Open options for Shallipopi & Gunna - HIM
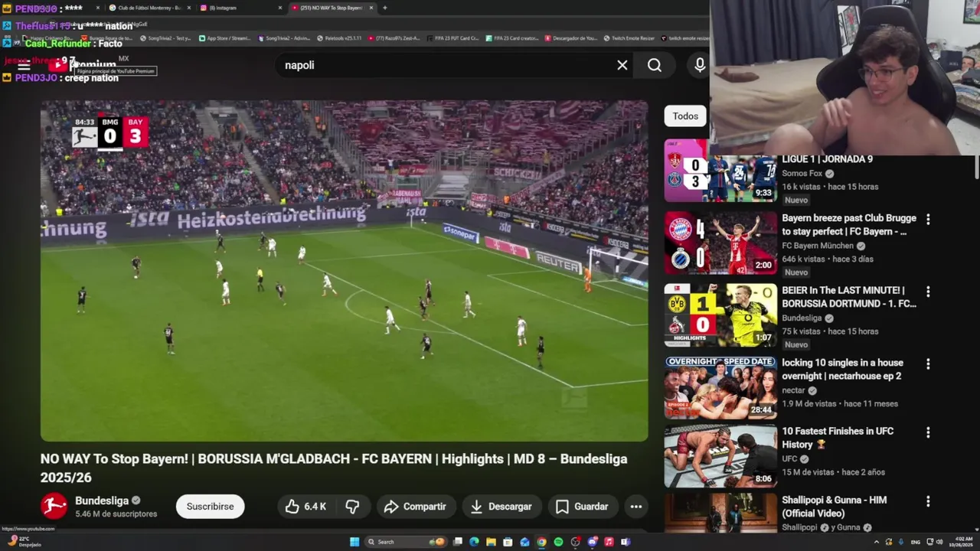 tap(928, 501)
